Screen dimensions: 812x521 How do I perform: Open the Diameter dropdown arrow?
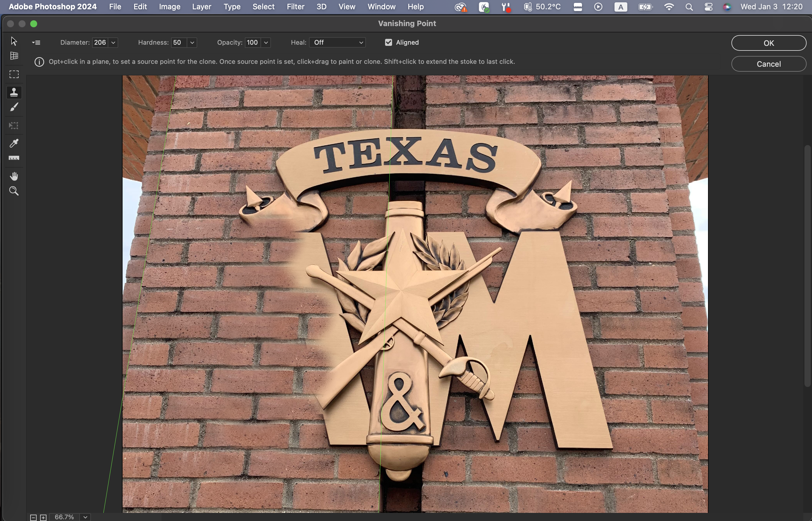114,43
